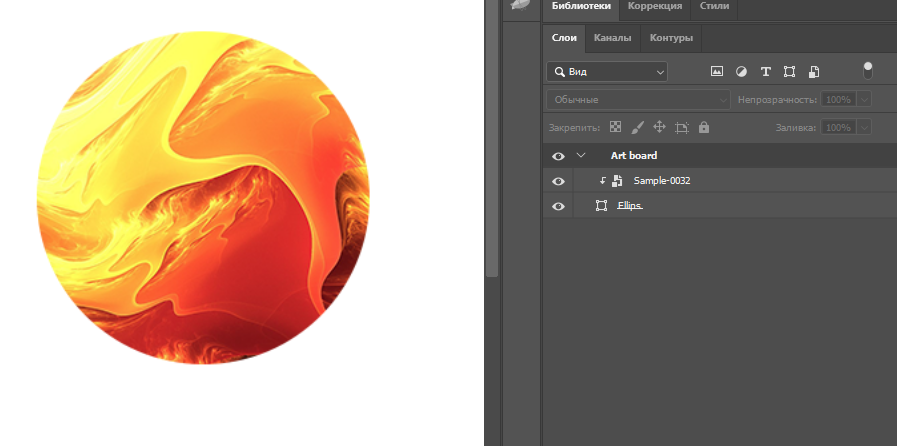This screenshot has width=897, height=446.
Task: Switch to the Каналы tab
Action: tap(613, 38)
